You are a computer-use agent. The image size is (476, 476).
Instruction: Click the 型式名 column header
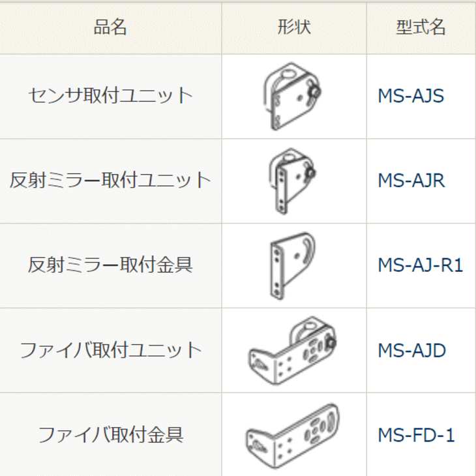421,28
